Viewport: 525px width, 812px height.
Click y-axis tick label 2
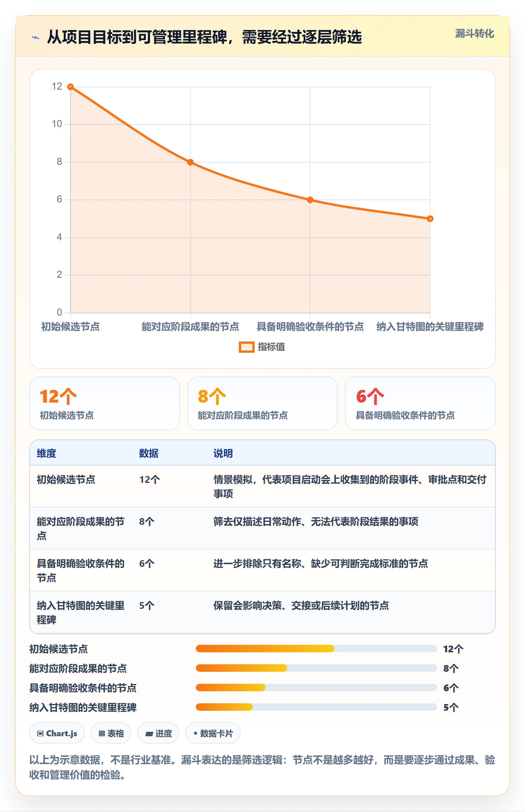tap(59, 275)
